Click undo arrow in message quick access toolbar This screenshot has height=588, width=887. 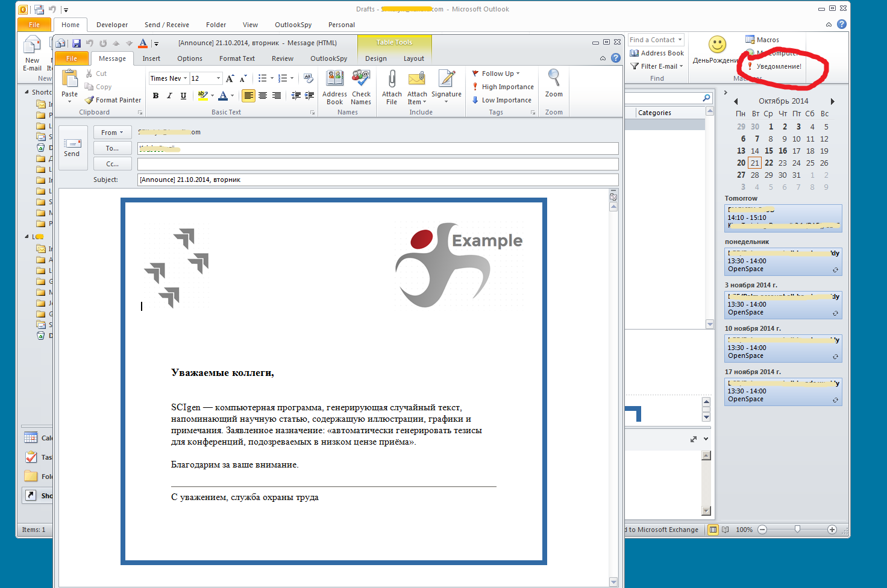pos(90,43)
